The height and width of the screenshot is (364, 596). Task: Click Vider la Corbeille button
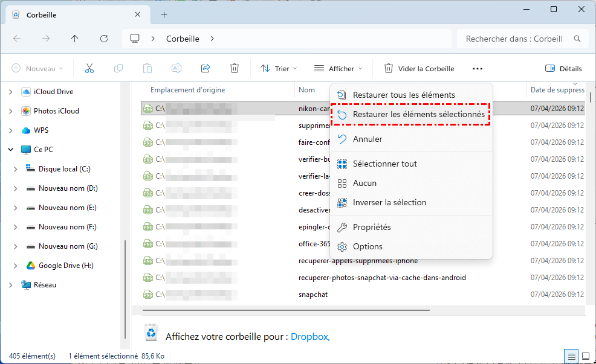tap(419, 69)
